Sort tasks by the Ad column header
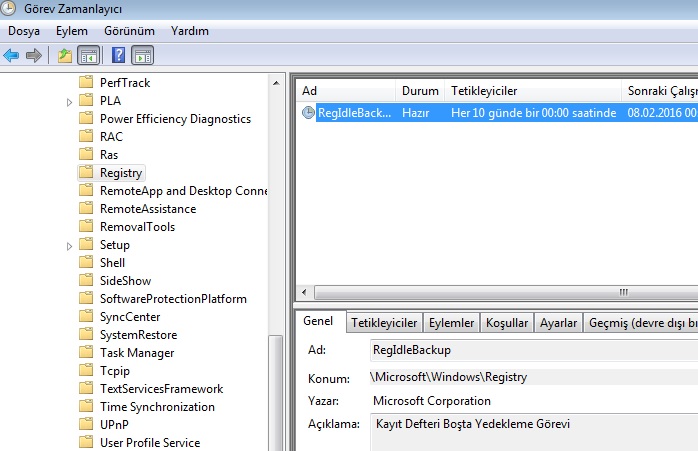 click(x=345, y=91)
